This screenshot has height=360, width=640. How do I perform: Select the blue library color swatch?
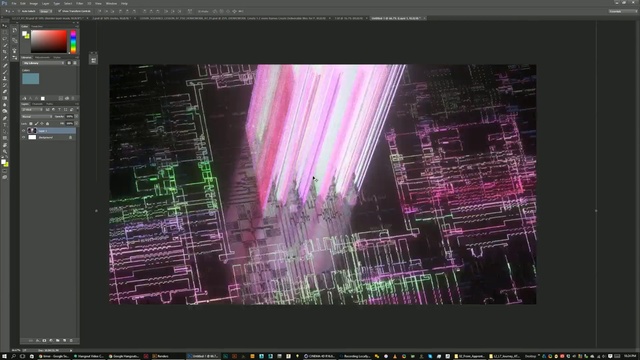tap(31, 79)
